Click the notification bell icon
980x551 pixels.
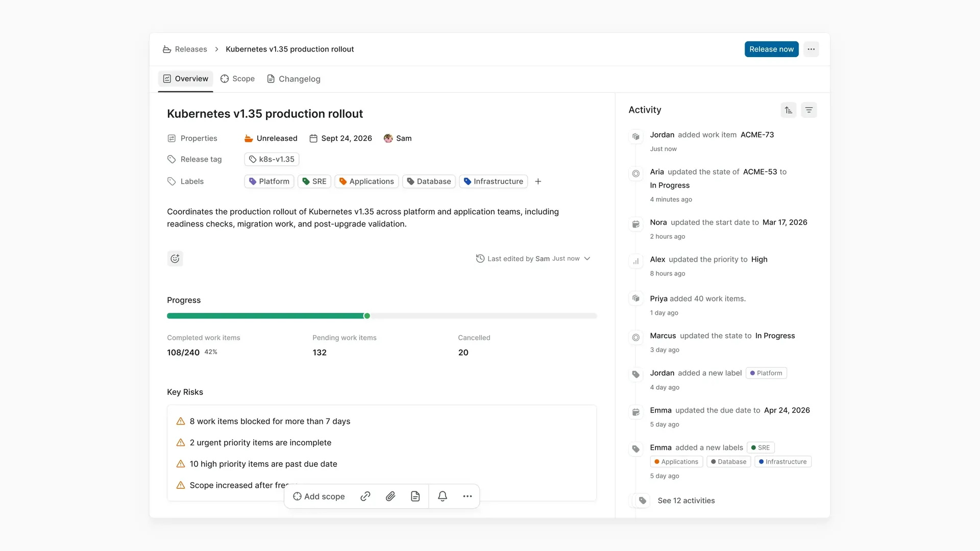coord(443,496)
